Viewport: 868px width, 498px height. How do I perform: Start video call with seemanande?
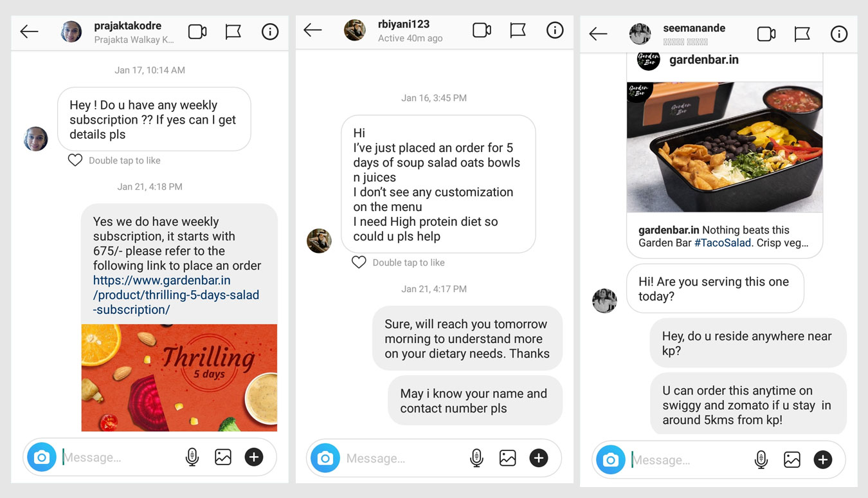766,34
